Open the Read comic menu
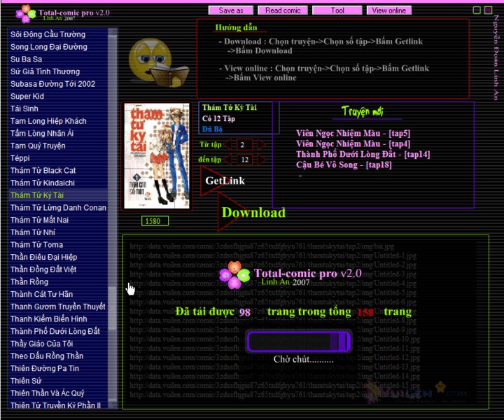Viewport: 504px width, 420px height. (283, 10)
